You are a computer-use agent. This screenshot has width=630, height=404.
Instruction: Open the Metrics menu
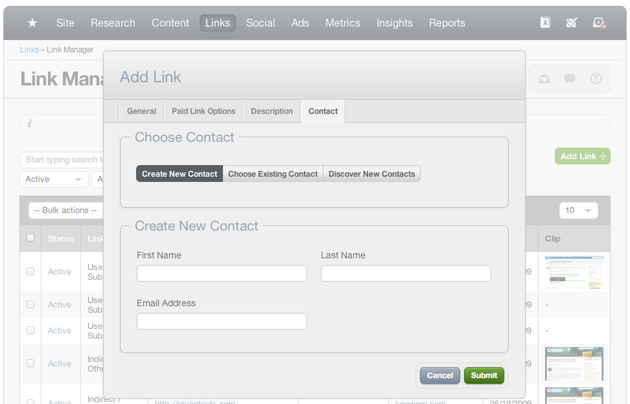[343, 23]
